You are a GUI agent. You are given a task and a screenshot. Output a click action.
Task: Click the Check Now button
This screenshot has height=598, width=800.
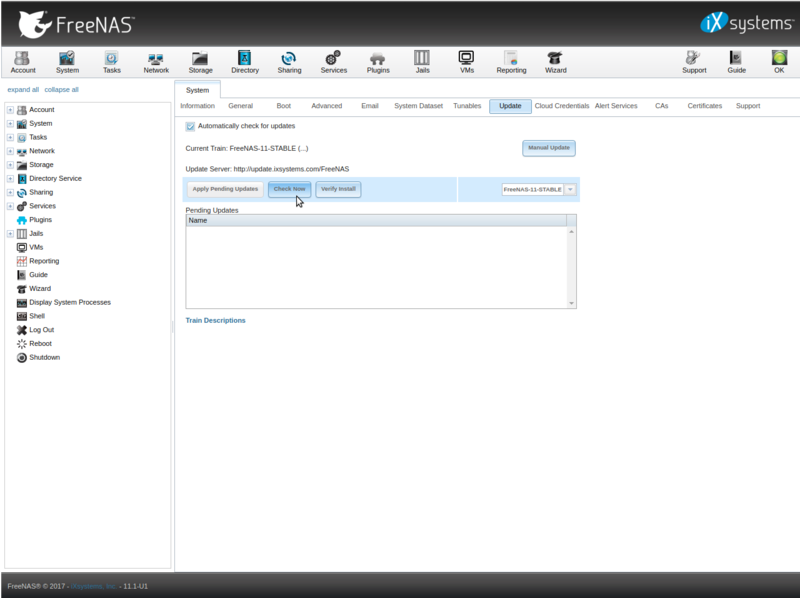[289, 189]
